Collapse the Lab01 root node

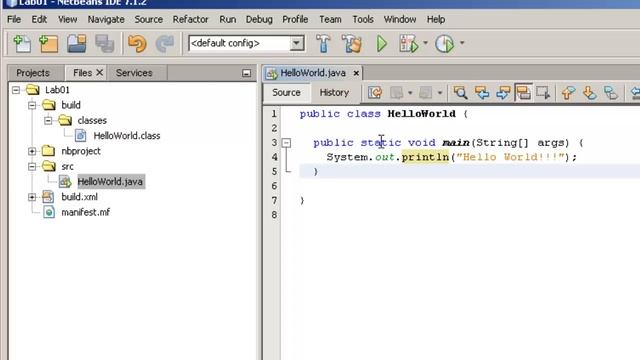pyautogui.click(x=16, y=90)
